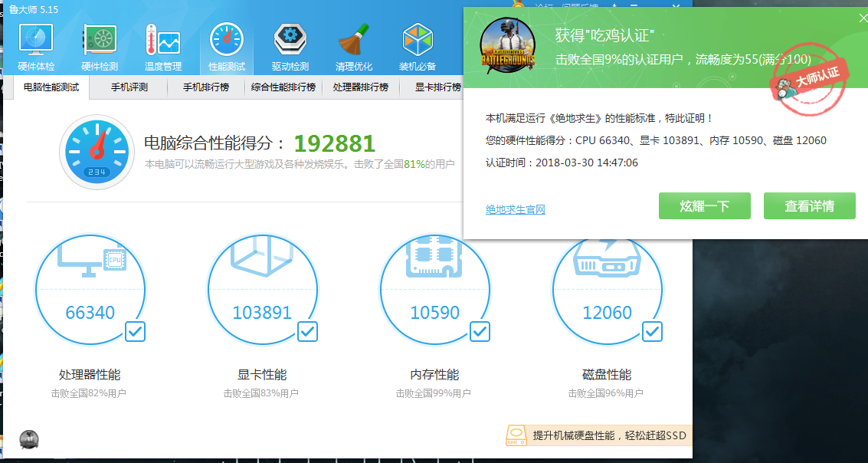868x463 pixels.
Task: Click the hard disk icon in SSD banner
Action: (x=516, y=435)
